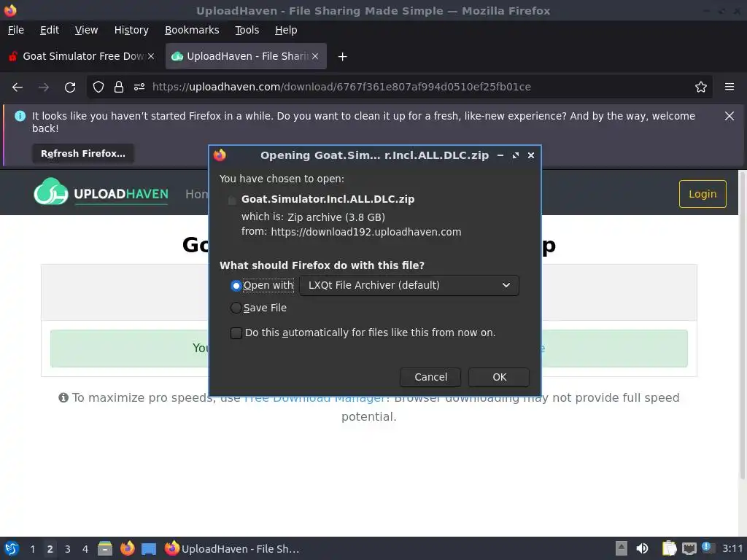Click the padlock site security icon
The height and width of the screenshot is (560, 747).
119,87
